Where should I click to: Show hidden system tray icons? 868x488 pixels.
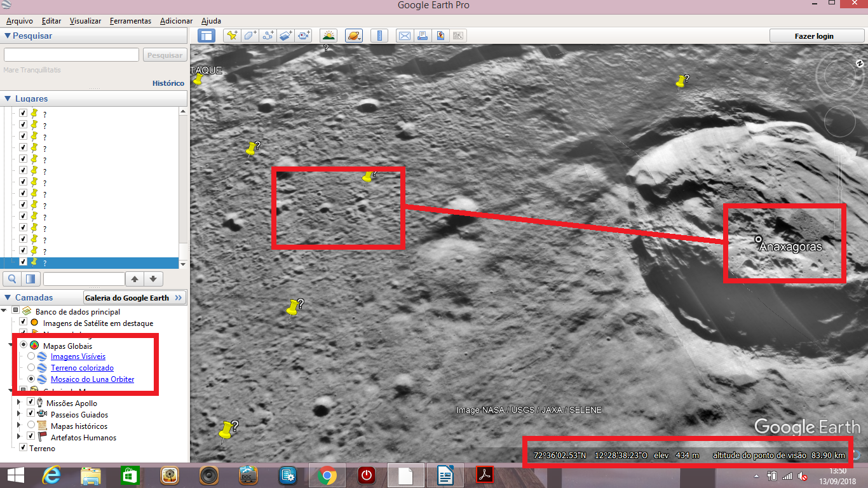coord(757,476)
